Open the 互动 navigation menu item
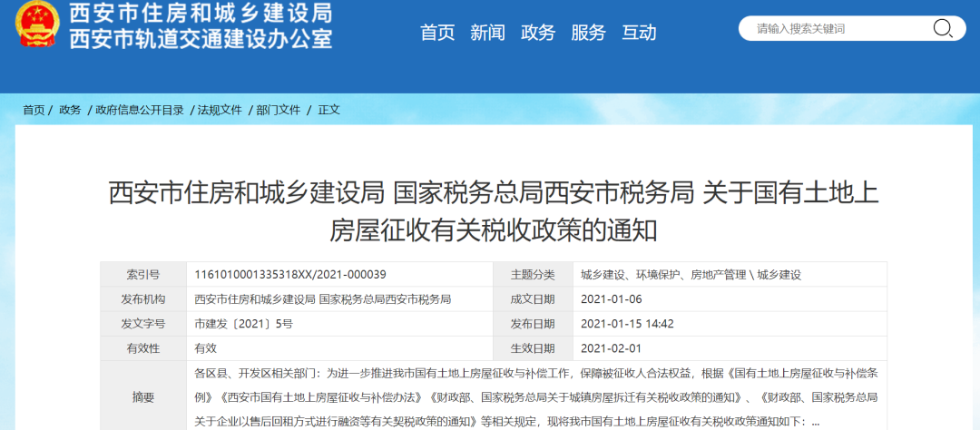The height and width of the screenshot is (430, 980). [x=639, y=33]
